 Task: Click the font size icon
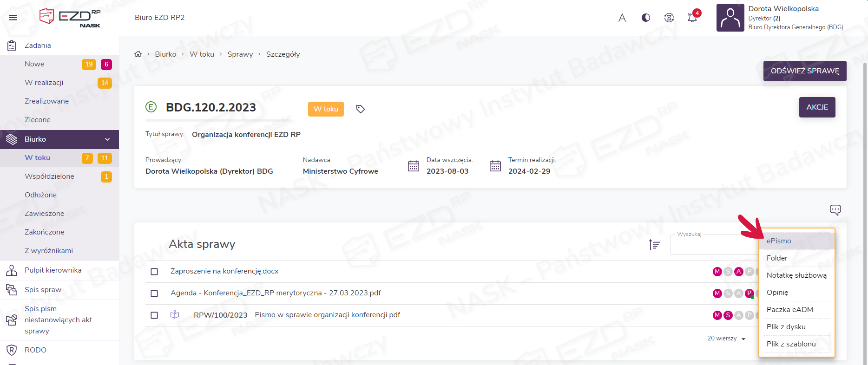pos(622,18)
